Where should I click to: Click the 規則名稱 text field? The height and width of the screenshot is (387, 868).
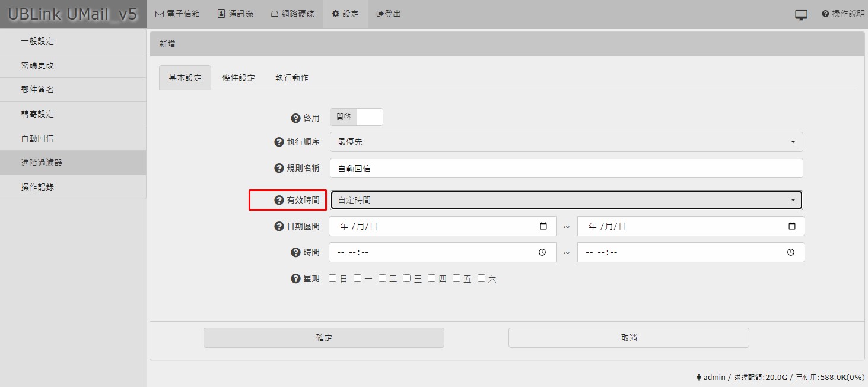tap(566, 169)
